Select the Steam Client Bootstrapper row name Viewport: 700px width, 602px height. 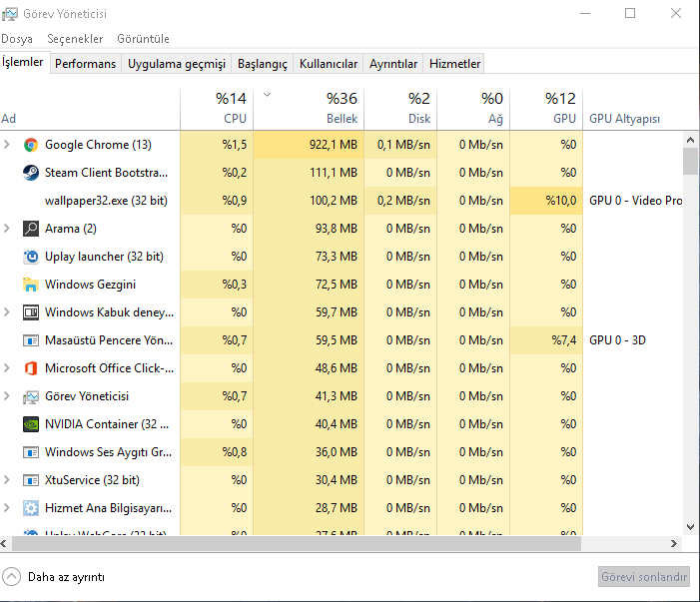click(x=106, y=173)
